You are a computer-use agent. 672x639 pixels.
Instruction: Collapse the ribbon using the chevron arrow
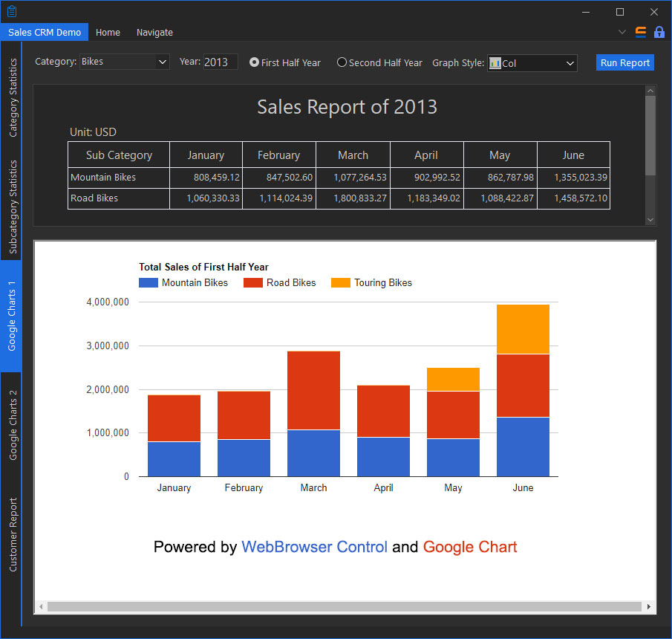(x=622, y=33)
